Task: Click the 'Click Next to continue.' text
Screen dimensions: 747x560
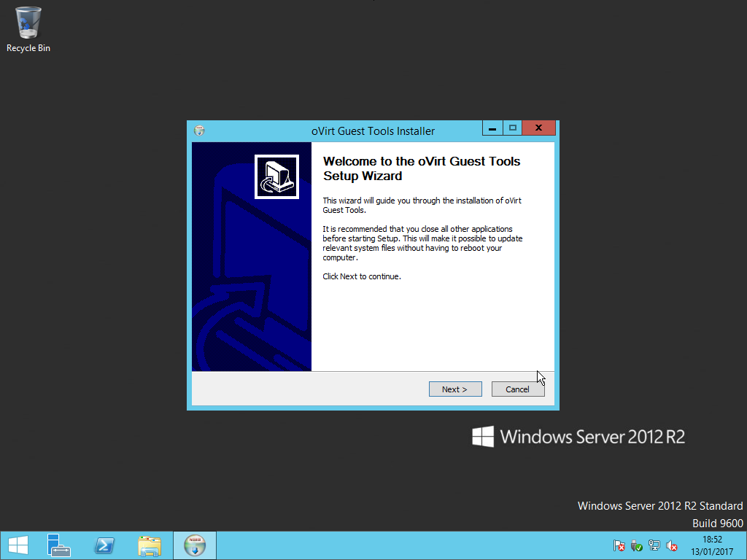Action: pyautogui.click(x=362, y=276)
